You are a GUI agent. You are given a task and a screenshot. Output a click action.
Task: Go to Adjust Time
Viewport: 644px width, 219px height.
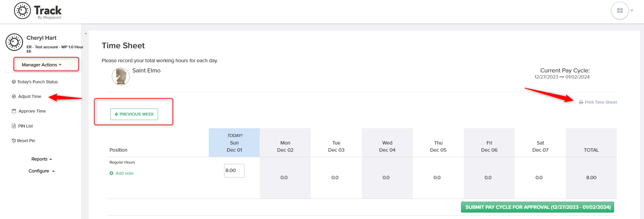click(x=30, y=97)
